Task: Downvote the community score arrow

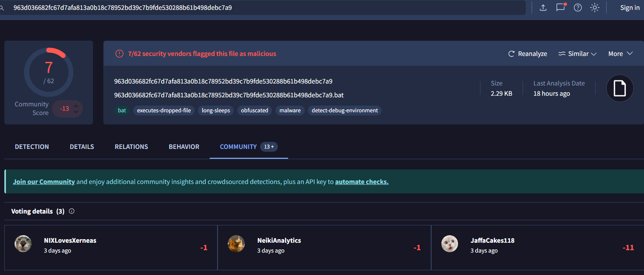Action: tap(76, 112)
